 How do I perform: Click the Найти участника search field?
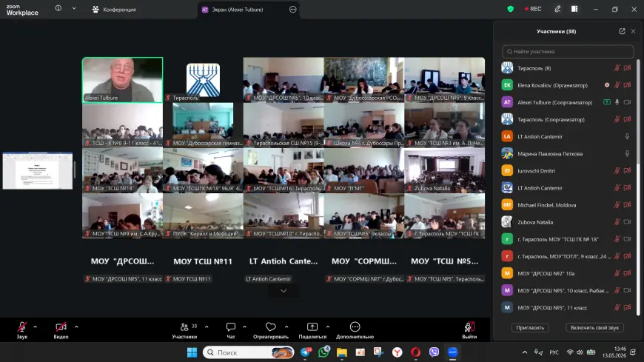[x=568, y=51]
